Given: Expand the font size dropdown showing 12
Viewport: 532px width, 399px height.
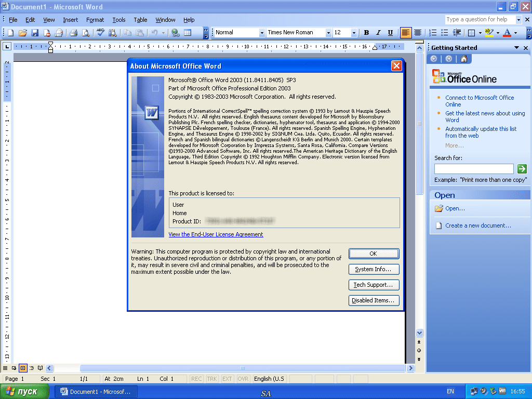Looking at the screenshot, I should tap(354, 33).
